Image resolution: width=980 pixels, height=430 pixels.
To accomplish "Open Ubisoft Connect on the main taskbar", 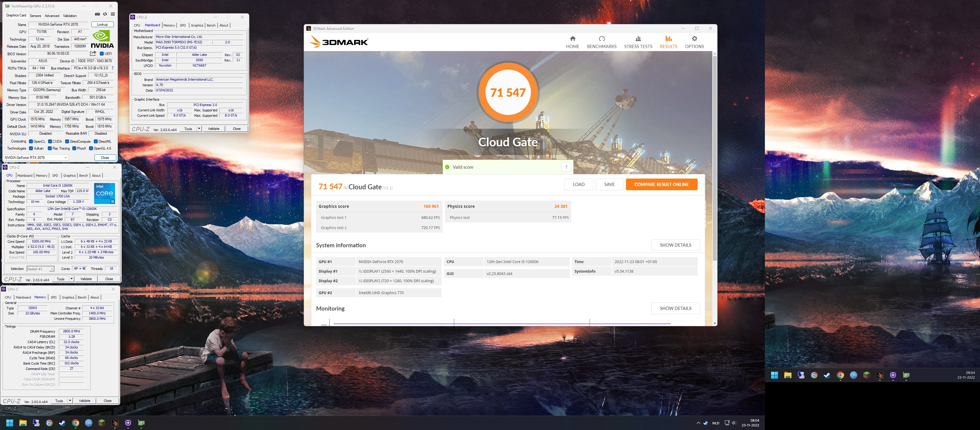I will click(49, 423).
